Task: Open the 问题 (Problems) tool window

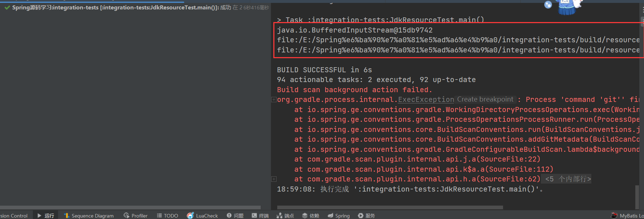Action: 235,215
